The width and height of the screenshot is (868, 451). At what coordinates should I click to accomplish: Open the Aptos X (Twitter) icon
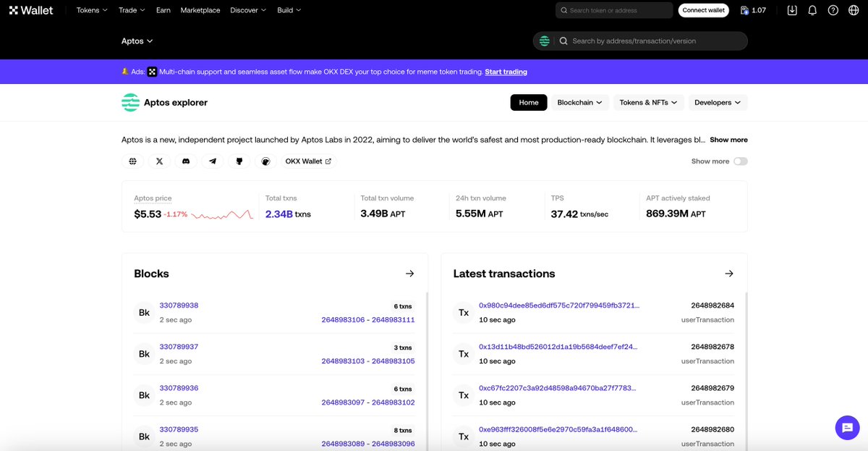tap(159, 161)
